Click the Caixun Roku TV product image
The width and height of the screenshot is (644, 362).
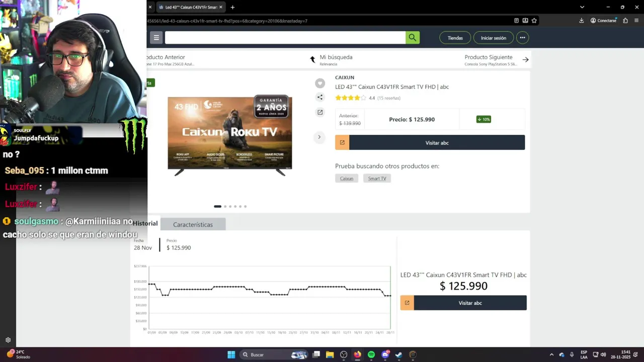click(230, 135)
